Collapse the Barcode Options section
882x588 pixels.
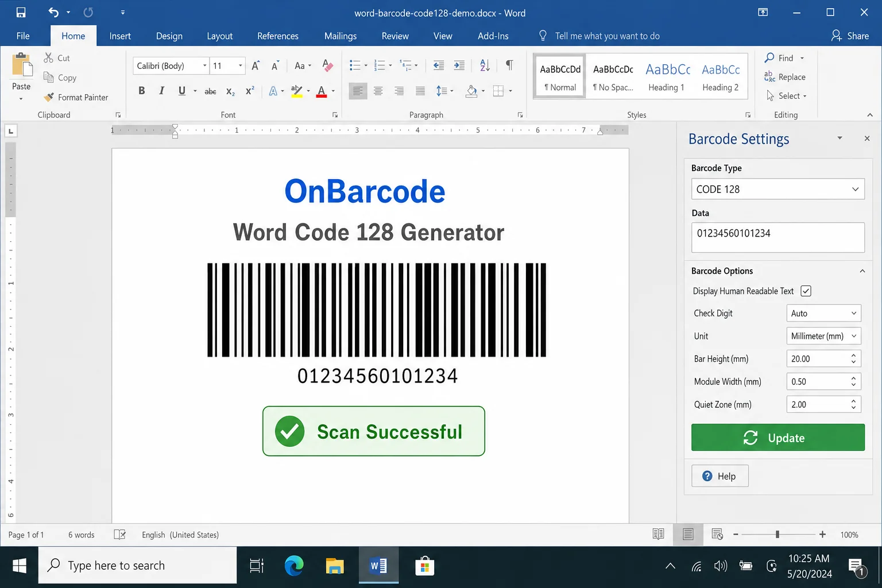(x=862, y=271)
